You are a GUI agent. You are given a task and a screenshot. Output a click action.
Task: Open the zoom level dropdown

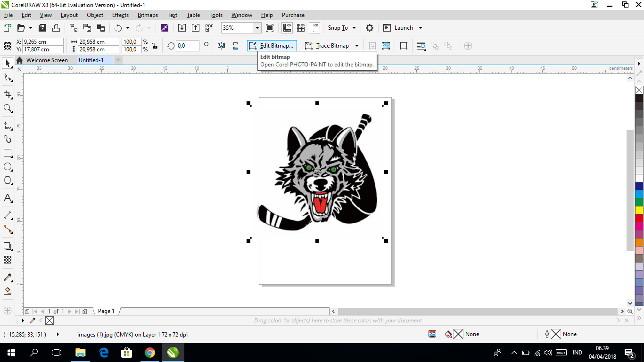257,28
